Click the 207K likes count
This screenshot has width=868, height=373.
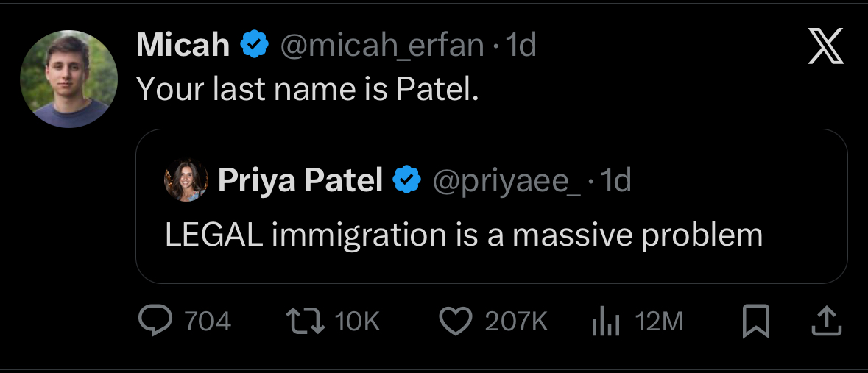(x=516, y=322)
